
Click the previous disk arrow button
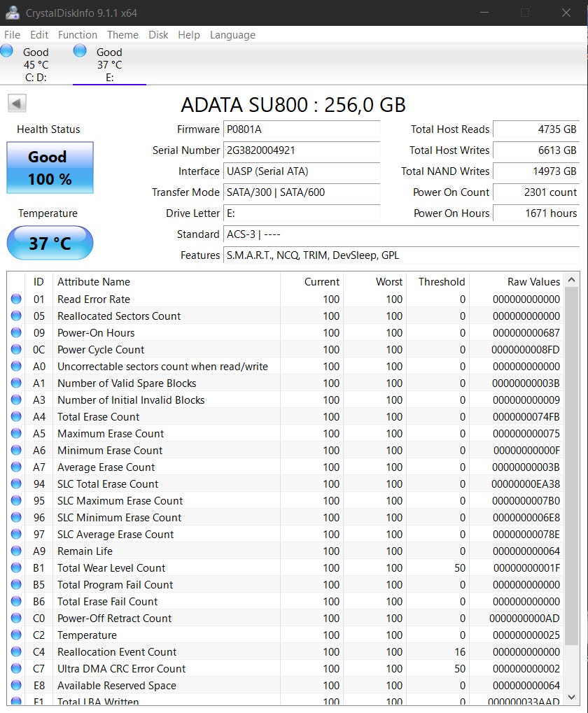tap(17, 104)
